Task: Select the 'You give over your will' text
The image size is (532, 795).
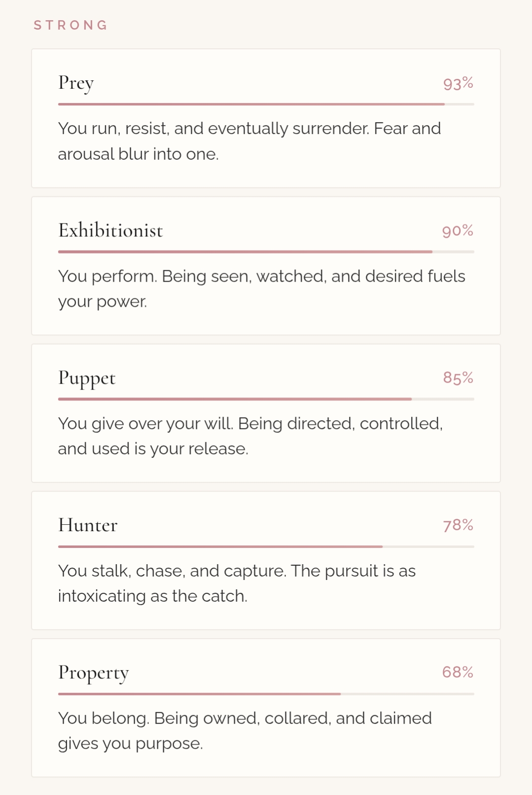Action: (250, 436)
